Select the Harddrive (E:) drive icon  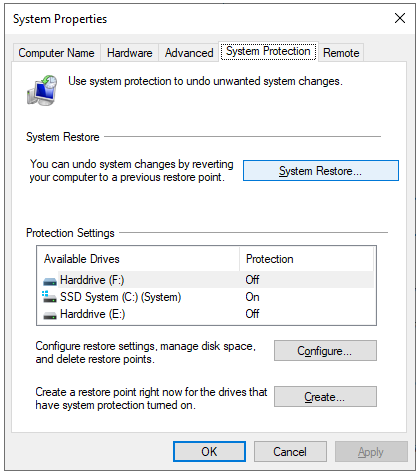tap(50, 315)
